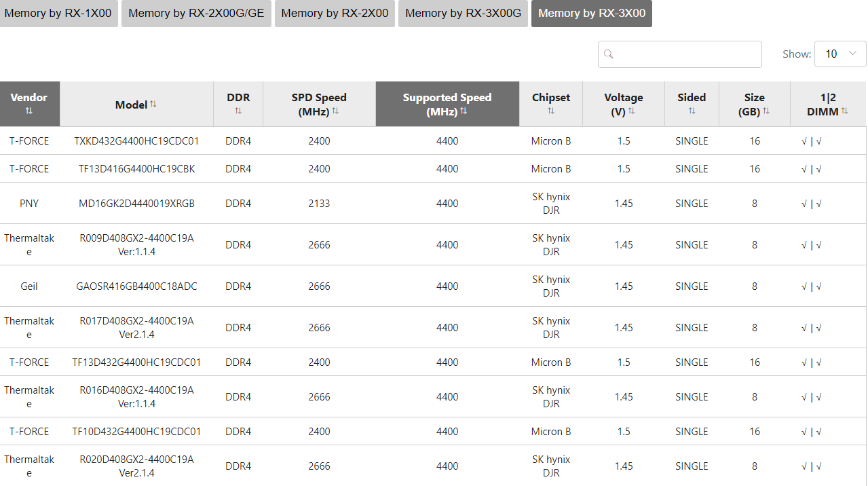The height and width of the screenshot is (486, 868).
Task: Sort table by Model column icon
Action: tap(153, 104)
